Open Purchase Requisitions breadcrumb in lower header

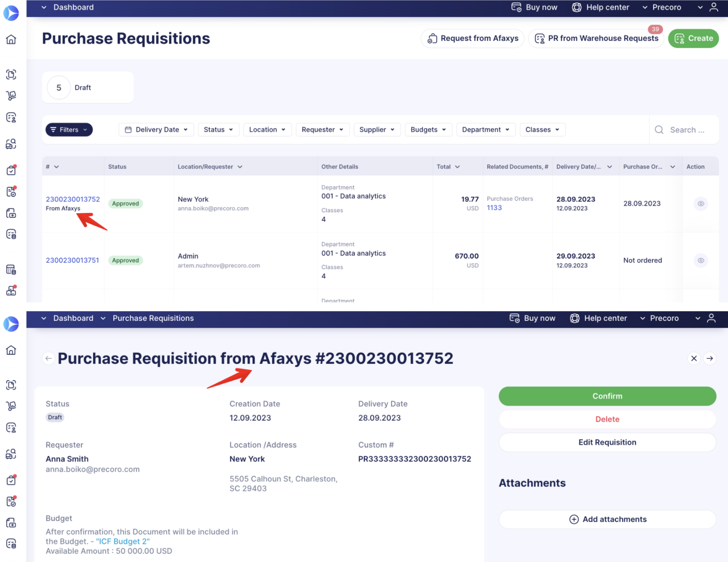point(153,318)
